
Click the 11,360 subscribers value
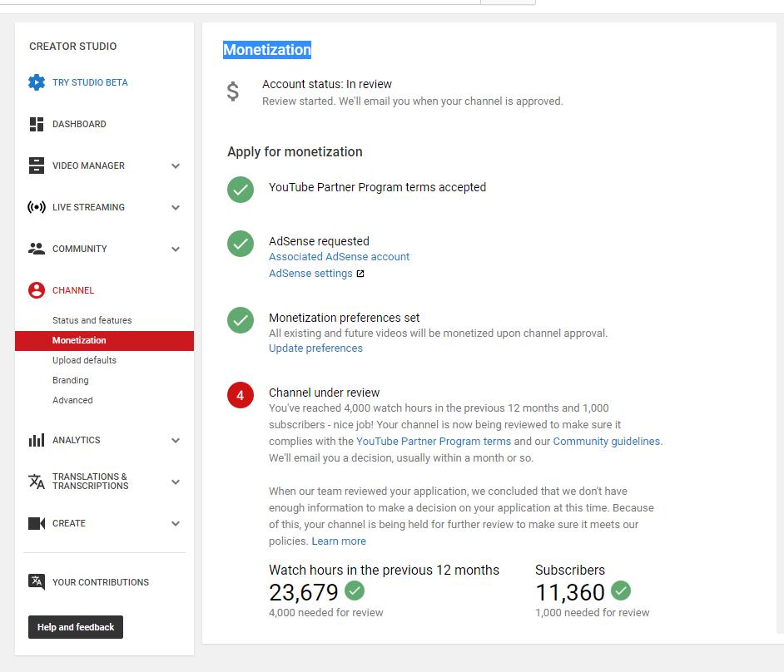click(x=570, y=592)
